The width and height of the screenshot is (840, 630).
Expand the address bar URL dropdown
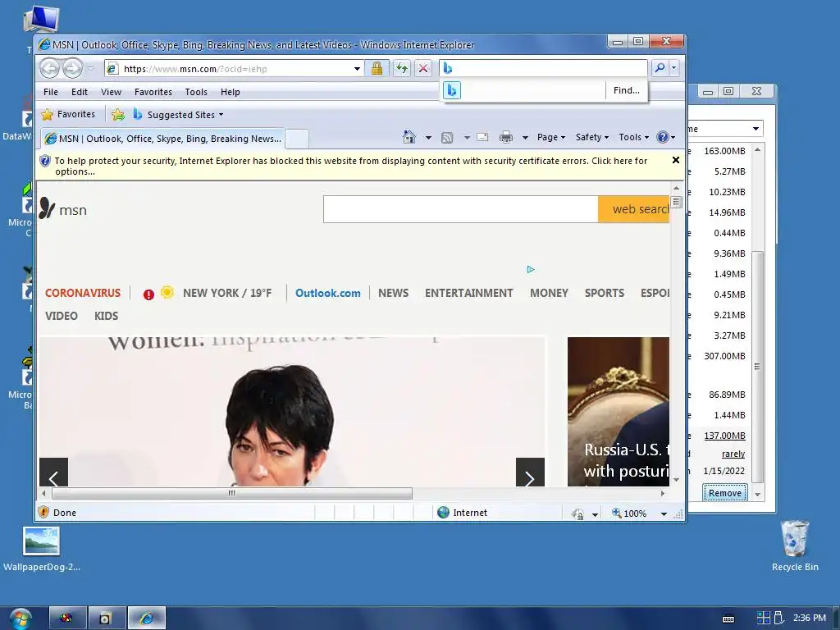[x=357, y=69]
